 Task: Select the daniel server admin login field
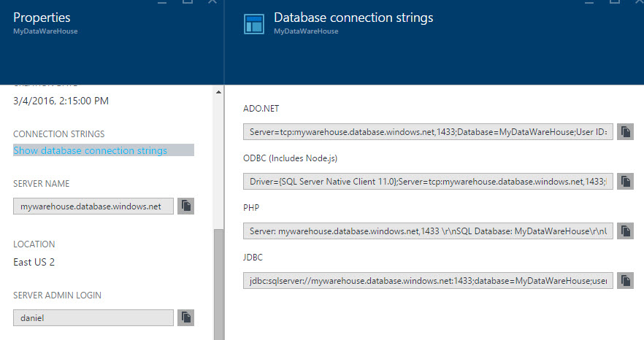point(93,317)
